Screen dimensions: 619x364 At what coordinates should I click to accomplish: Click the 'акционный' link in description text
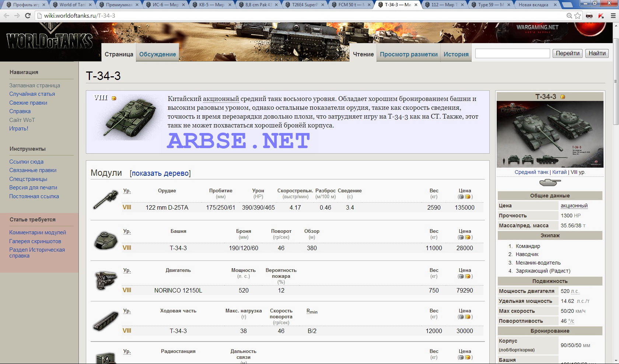pyautogui.click(x=221, y=99)
